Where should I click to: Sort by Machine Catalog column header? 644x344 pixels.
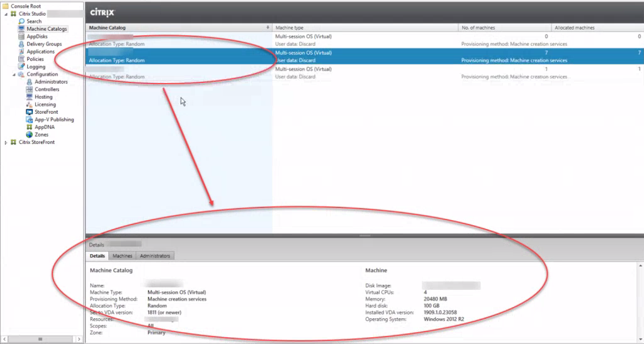click(176, 28)
